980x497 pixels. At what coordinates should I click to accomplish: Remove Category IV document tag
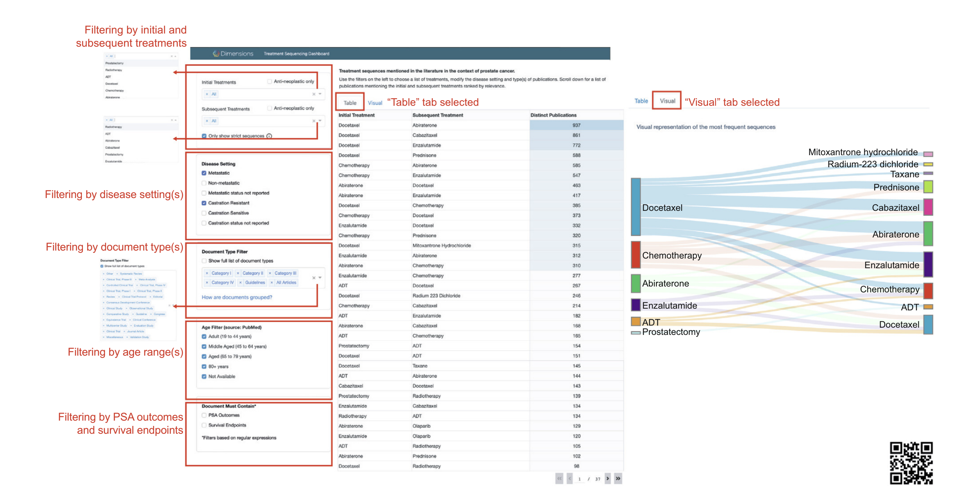tap(207, 283)
